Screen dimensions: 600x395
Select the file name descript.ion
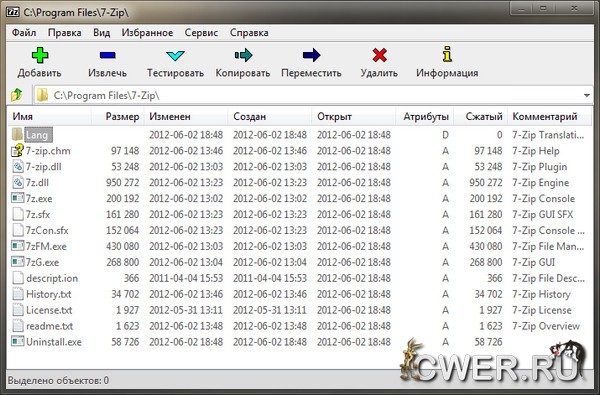pos(52,278)
